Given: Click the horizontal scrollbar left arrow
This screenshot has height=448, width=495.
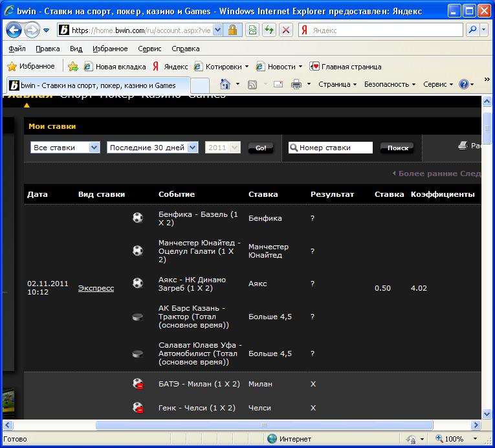Looking at the screenshot, I should (x=8, y=425).
